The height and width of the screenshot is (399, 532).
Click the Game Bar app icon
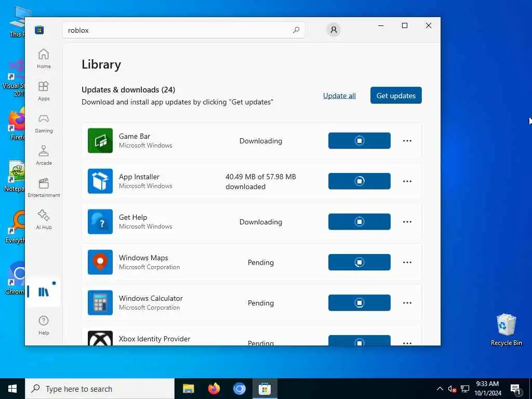(100, 140)
